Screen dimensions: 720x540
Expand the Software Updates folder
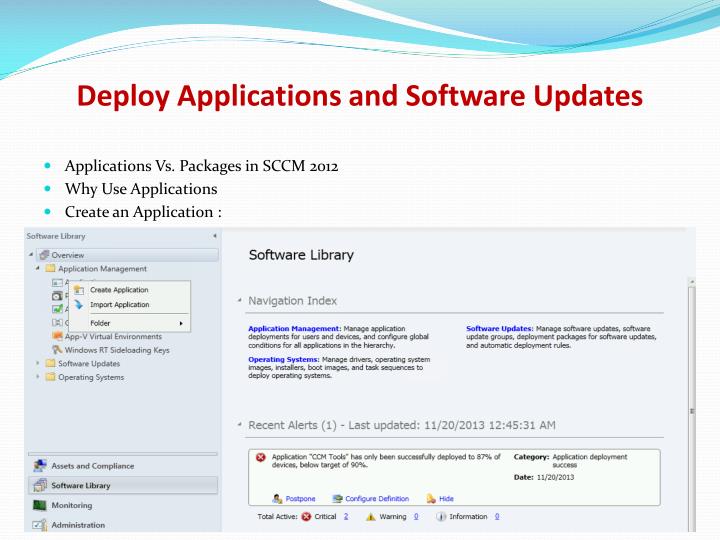pyautogui.click(x=38, y=363)
